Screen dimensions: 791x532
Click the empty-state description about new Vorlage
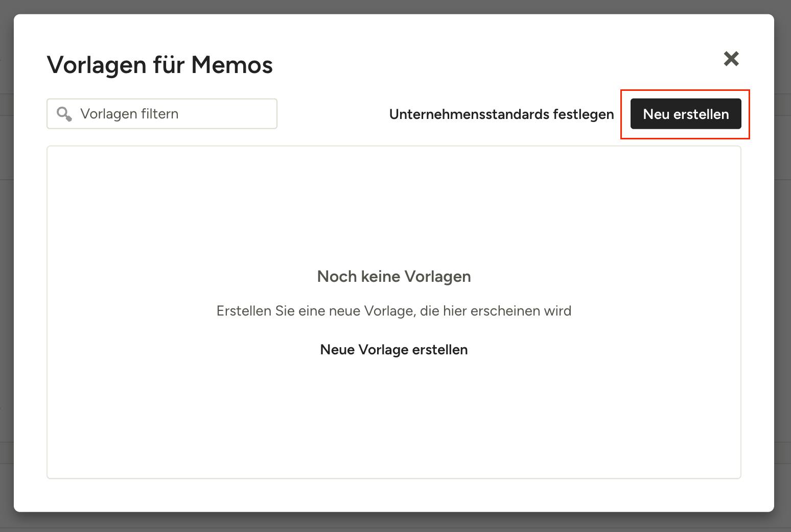[394, 311]
